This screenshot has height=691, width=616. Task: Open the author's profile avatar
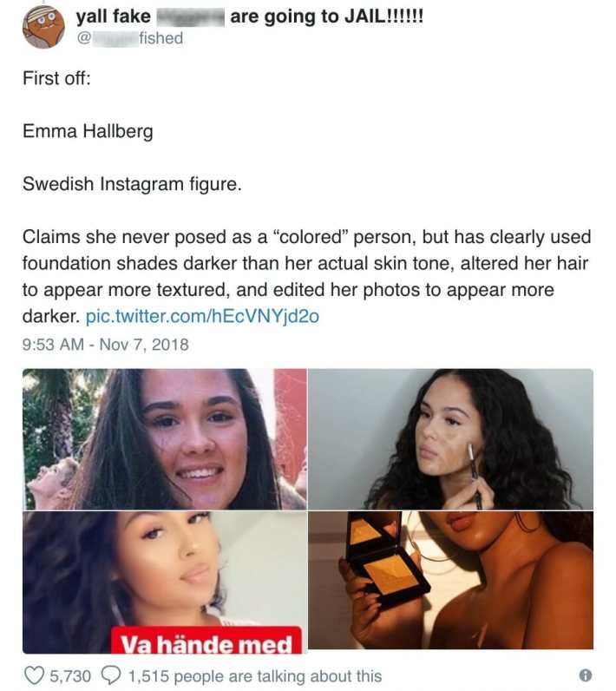point(43,27)
